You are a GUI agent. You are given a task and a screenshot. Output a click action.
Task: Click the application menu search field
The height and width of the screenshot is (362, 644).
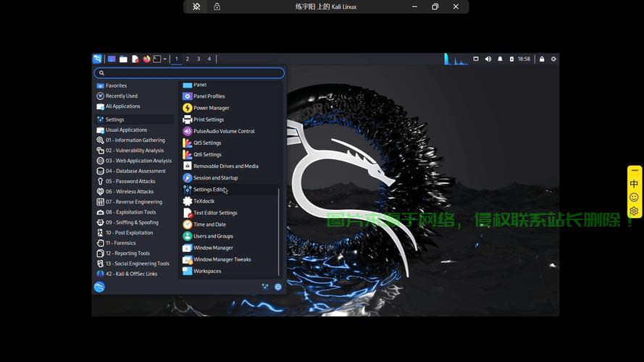pyautogui.click(x=190, y=72)
